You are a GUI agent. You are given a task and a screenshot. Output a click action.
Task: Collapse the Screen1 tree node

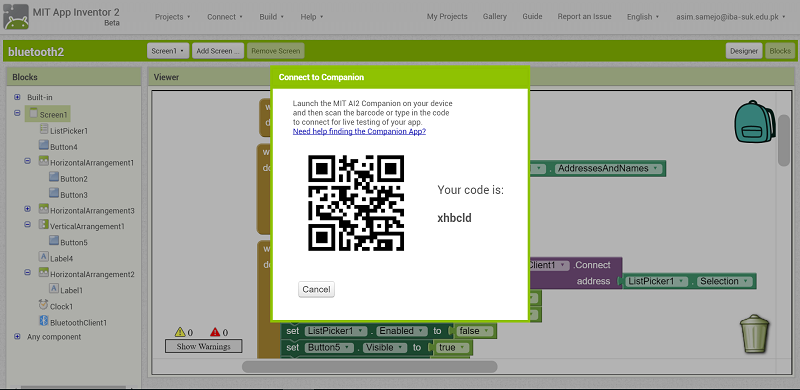tap(17, 113)
